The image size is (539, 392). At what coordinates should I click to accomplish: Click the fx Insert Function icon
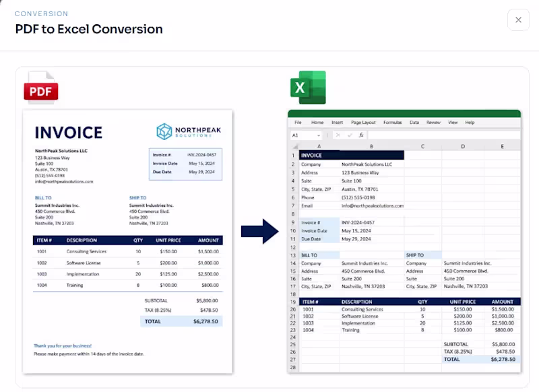point(361,135)
